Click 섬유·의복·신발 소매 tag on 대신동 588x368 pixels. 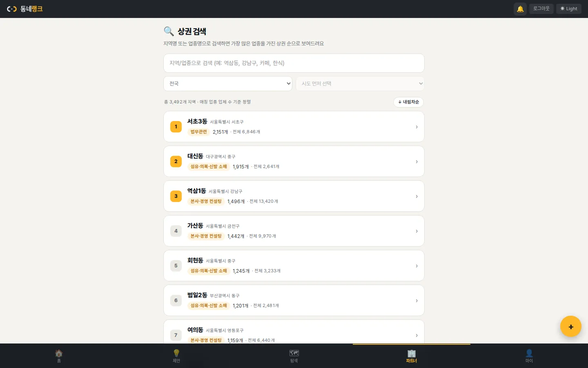(x=209, y=166)
